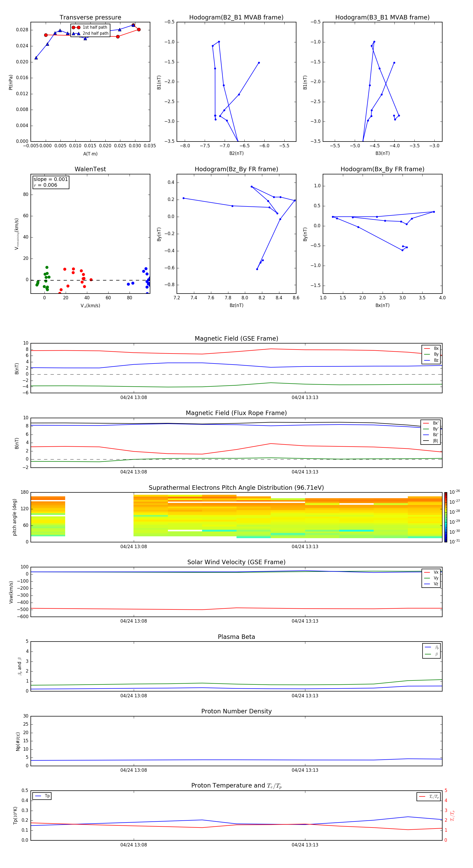Click the "04/24 13:13" tick under the GSE magnetic field plot
The width and height of the screenshot is (473, 868).
tap(305, 398)
